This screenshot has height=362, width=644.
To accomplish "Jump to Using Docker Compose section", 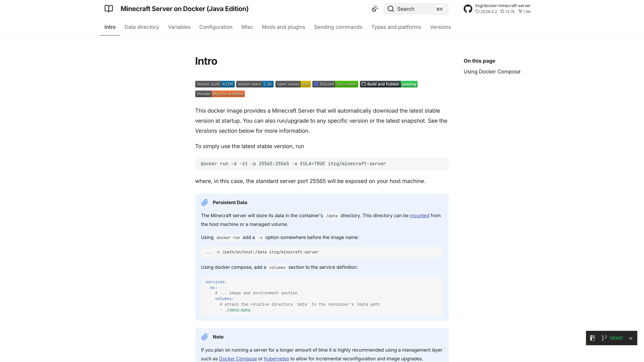I will (x=492, y=72).
